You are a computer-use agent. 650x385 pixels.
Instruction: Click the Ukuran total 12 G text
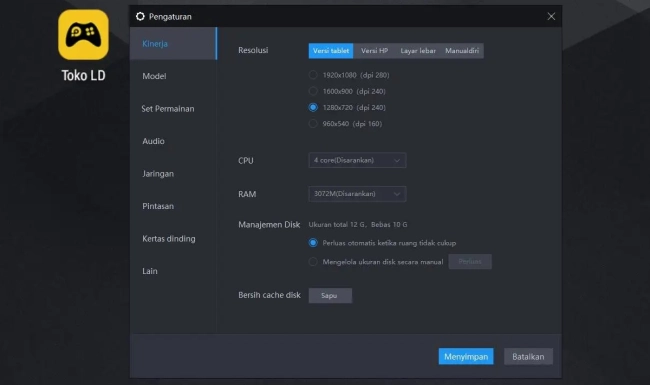click(337, 225)
